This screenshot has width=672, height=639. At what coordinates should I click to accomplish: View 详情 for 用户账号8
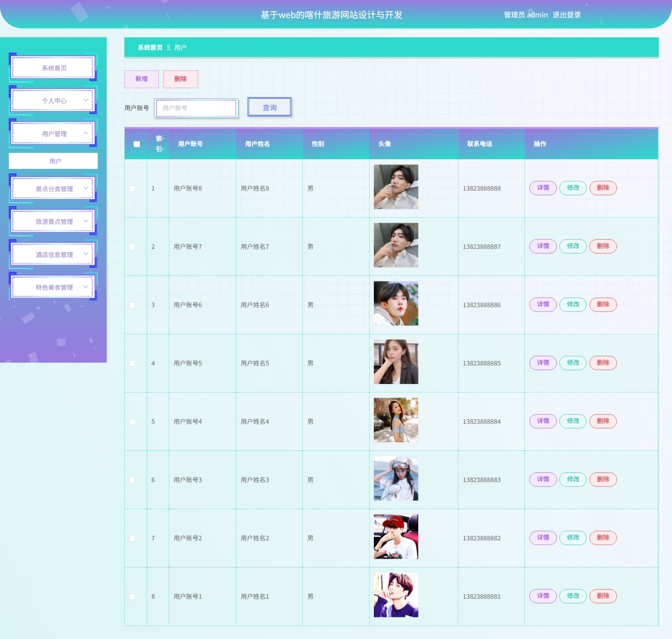coord(543,188)
